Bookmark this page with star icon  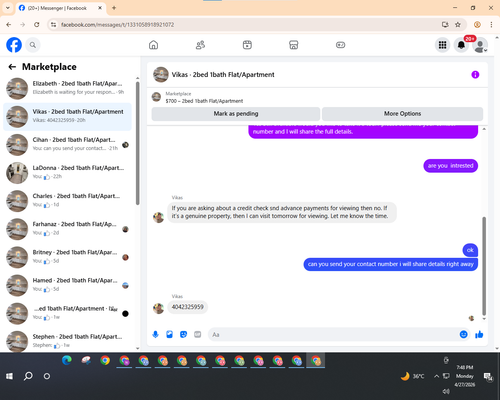pyautogui.click(x=458, y=25)
